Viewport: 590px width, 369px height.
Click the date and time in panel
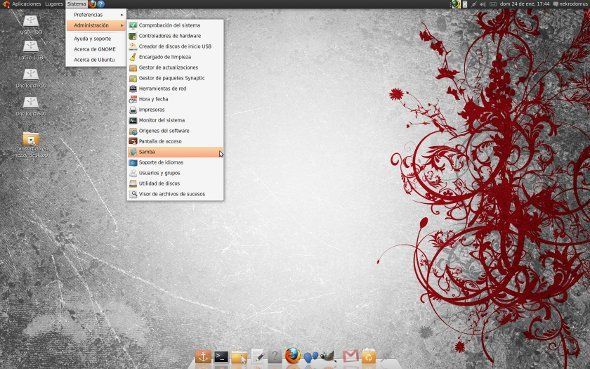(525, 4)
